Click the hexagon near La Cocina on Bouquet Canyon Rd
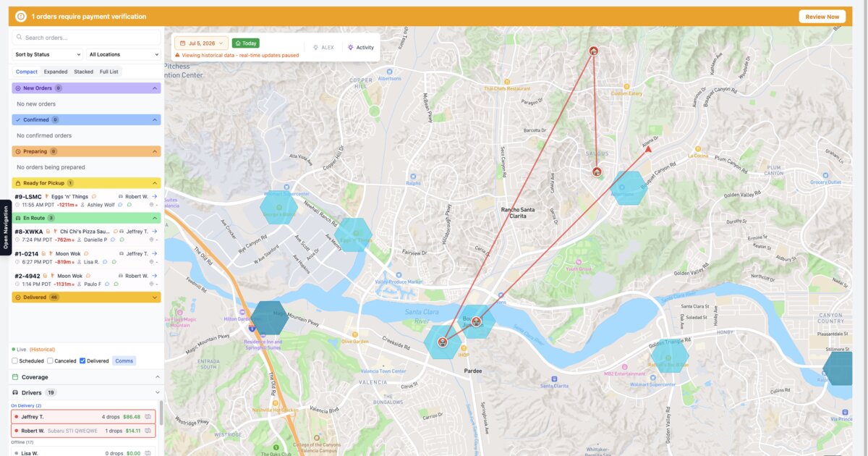 pyautogui.click(x=627, y=188)
